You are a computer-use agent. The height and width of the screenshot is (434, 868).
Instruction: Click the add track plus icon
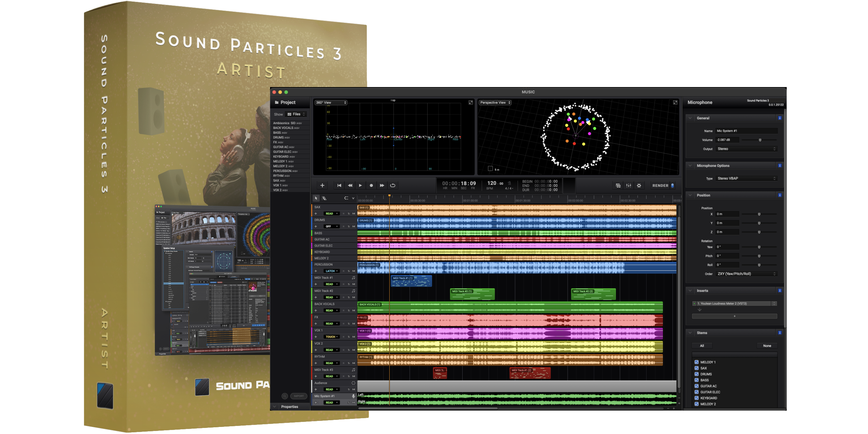tap(322, 185)
